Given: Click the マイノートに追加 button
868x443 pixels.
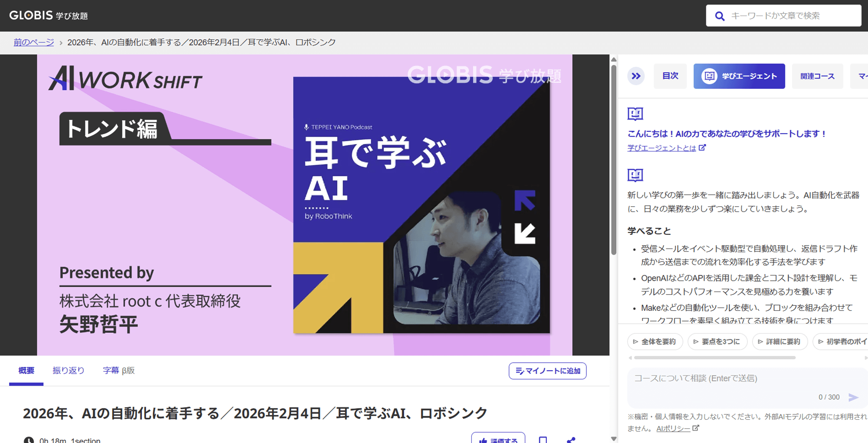Looking at the screenshot, I should pos(547,371).
